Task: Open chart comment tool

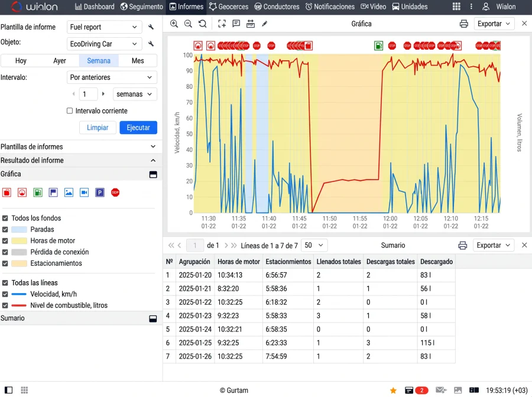Action: click(236, 24)
